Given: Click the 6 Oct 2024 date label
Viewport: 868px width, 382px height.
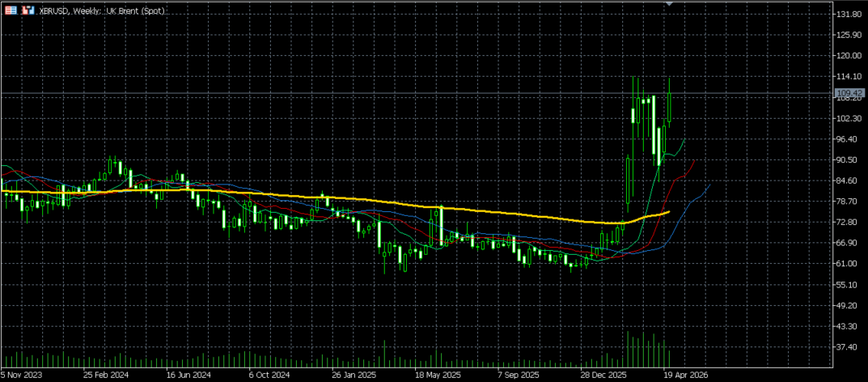Looking at the screenshot, I should coord(269,375).
